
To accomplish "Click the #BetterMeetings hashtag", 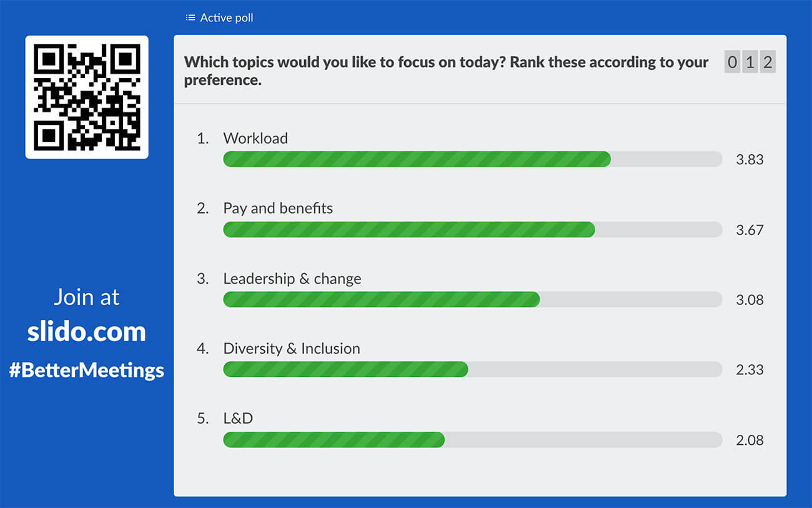I will [x=87, y=370].
